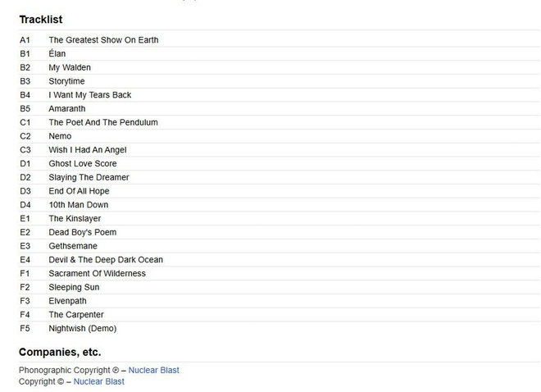
Task: Click The Carpenter track title
Action: pyautogui.click(x=76, y=315)
